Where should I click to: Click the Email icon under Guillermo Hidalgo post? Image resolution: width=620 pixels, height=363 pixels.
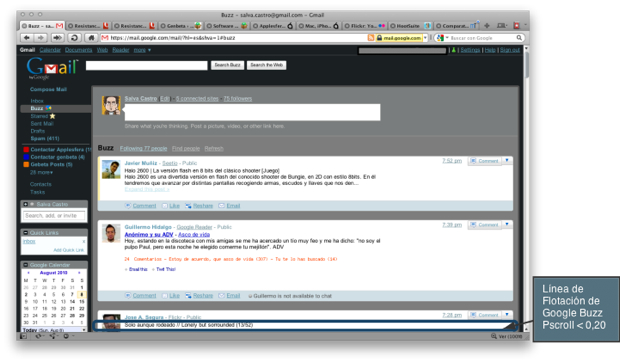pos(221,295)
